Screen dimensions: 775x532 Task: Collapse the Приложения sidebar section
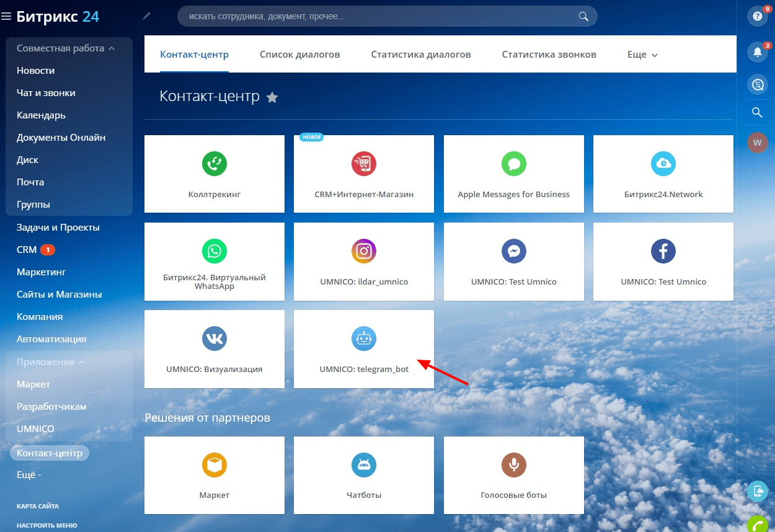pos(82,362)
